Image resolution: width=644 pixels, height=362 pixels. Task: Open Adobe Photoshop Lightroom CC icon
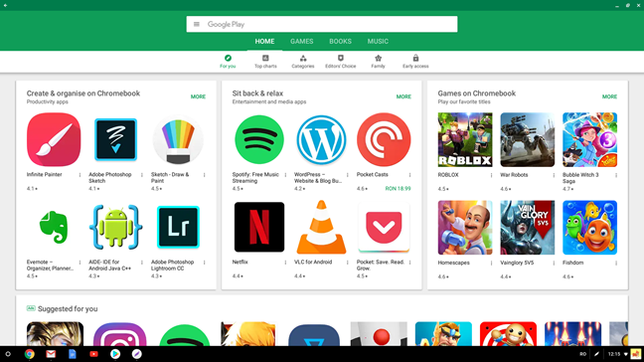[x=178, y=227]
